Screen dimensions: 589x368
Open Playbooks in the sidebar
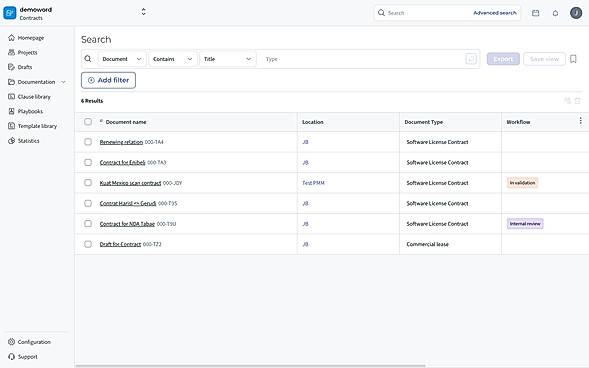30,111
